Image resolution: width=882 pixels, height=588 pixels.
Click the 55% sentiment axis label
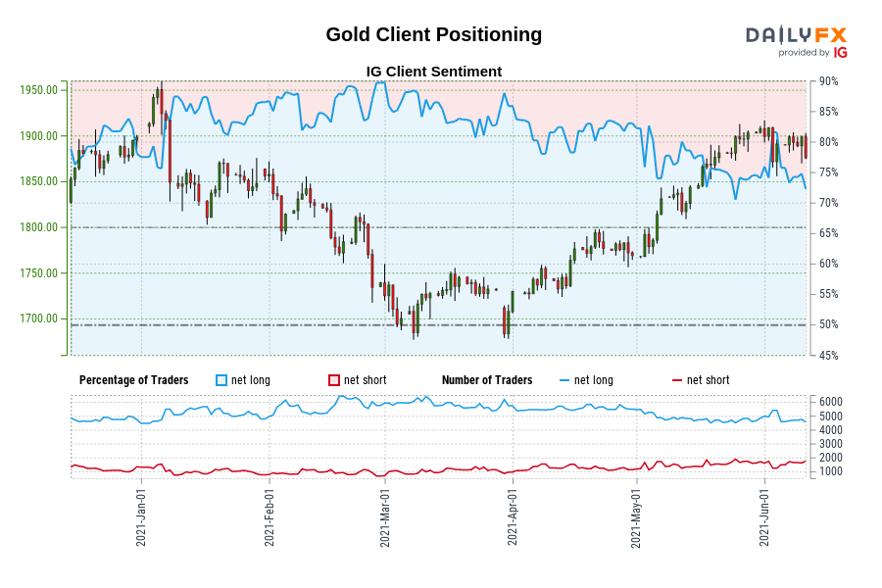coord(828,294)
